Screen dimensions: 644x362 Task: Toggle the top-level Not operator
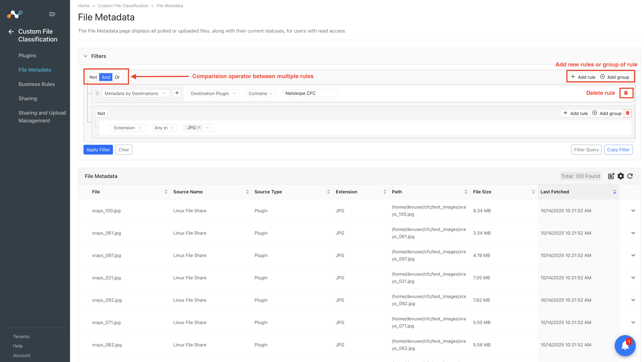(x=93, y=77)
